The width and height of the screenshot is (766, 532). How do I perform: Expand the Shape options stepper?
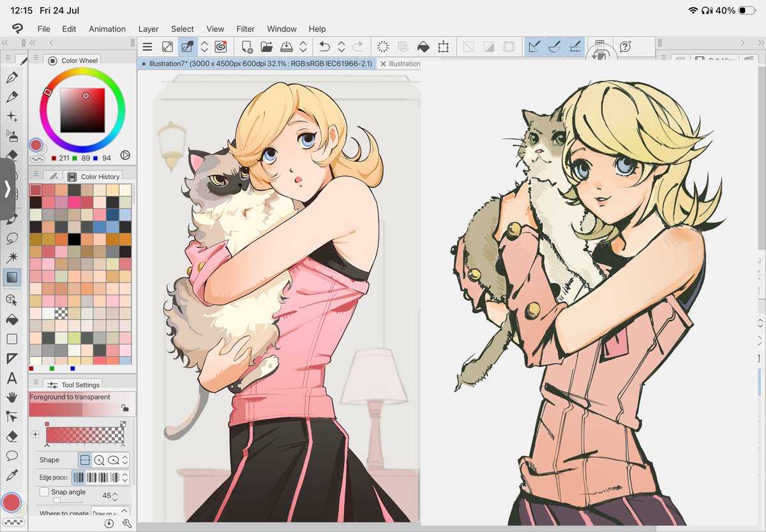pyautogui.click(x=126, y=460)
